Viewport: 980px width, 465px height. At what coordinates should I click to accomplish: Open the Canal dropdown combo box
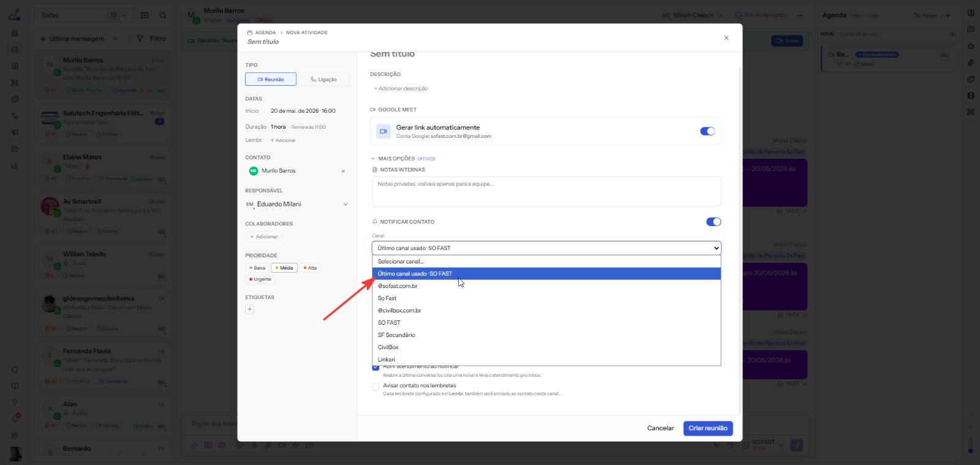point(546,248)
